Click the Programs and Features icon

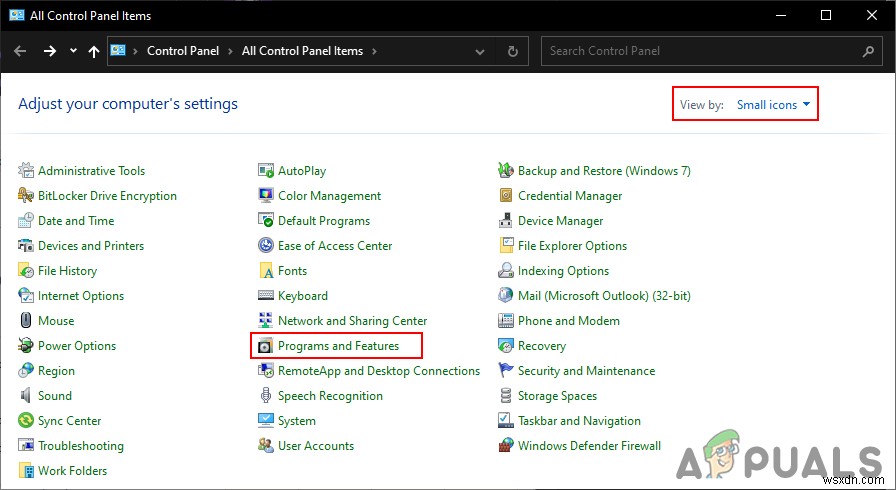coord(266,346)
